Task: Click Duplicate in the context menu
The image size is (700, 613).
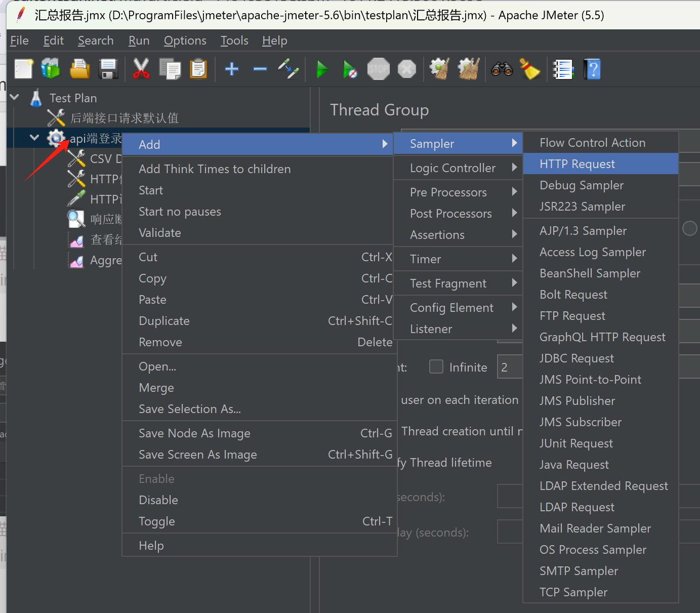Action: point(258,321)
